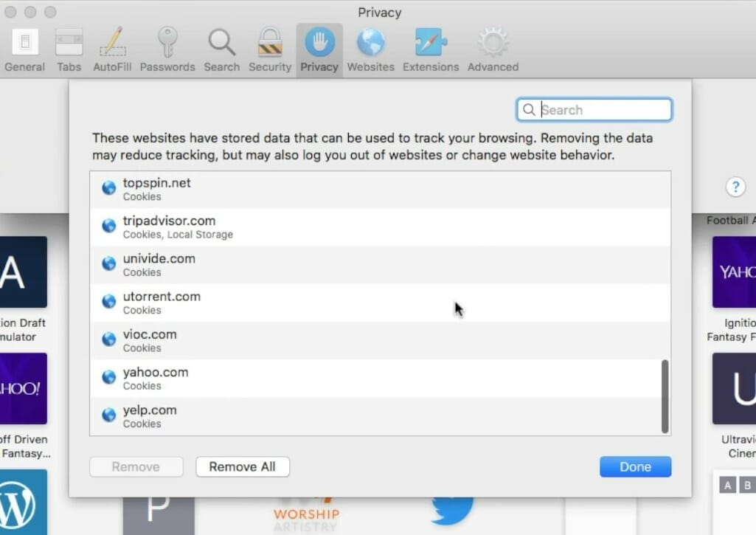Choose yahoo.com from the list
Screen dimensions: 756x535
380,379
